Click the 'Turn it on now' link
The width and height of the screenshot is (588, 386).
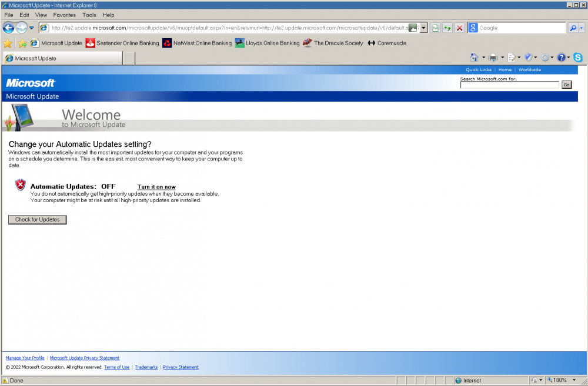pos(156,187)
